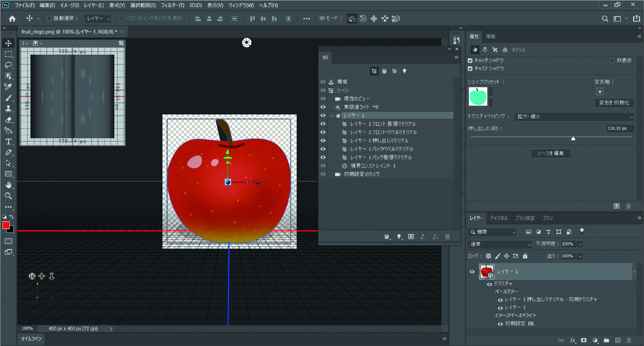Click the 押し出しの深さ value field
644x346 pixels.
[x=620, y=128]
